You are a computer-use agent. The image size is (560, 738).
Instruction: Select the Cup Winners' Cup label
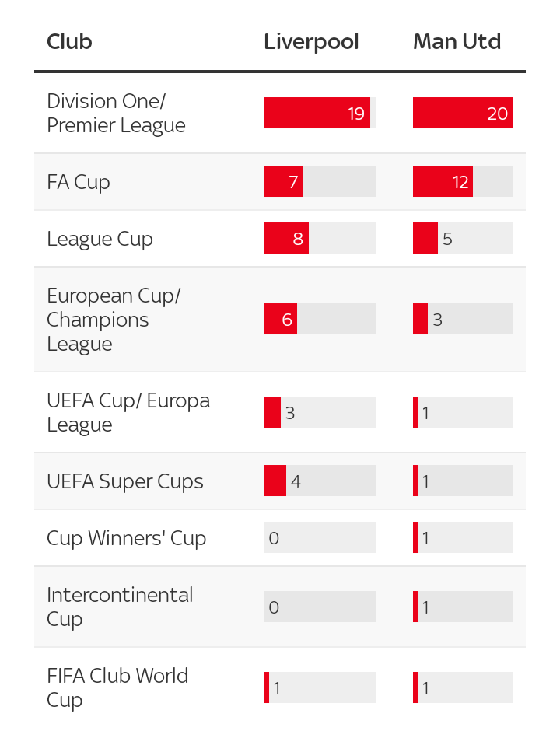click(126, 538)
